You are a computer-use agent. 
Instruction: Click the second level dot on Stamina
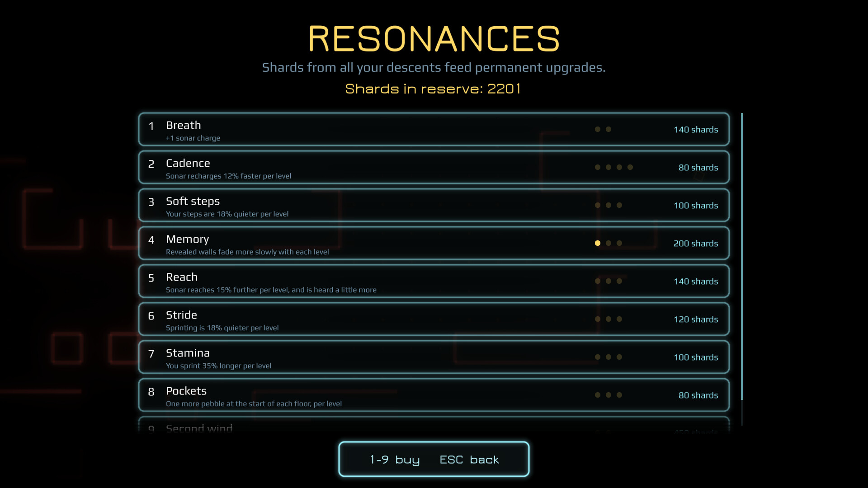(x=609, y=357)
